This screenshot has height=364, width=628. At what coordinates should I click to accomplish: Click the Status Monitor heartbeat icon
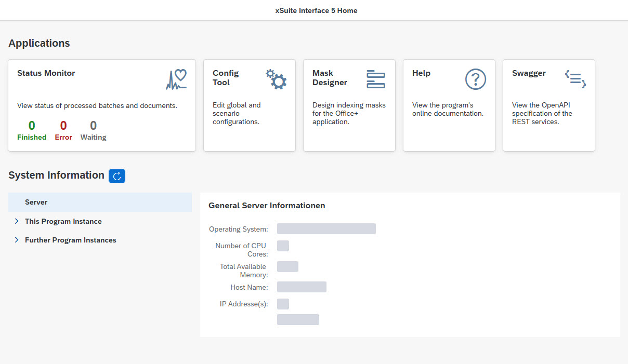pos(176,79)
